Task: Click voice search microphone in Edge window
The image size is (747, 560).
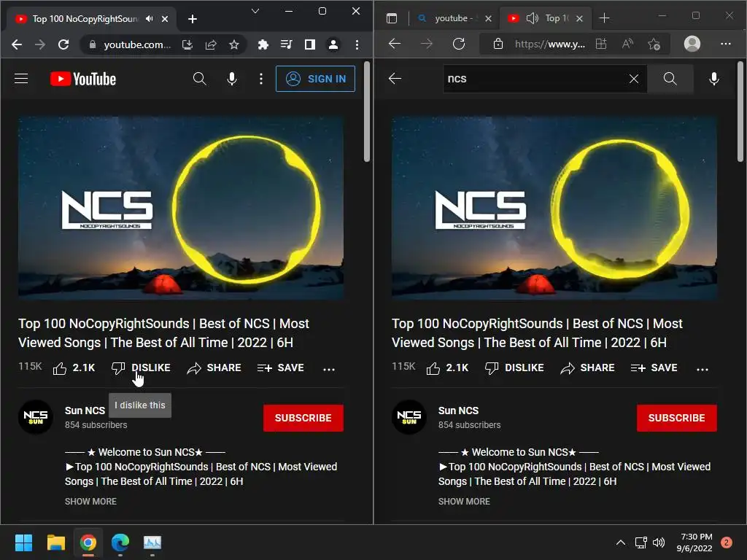Action: tap(714, 79)
